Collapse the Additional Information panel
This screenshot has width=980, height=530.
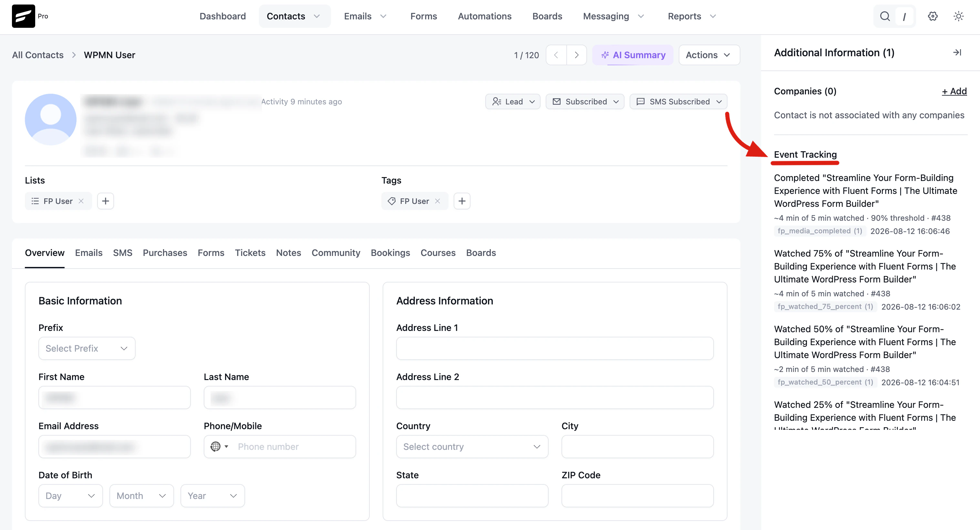point(957,53)
